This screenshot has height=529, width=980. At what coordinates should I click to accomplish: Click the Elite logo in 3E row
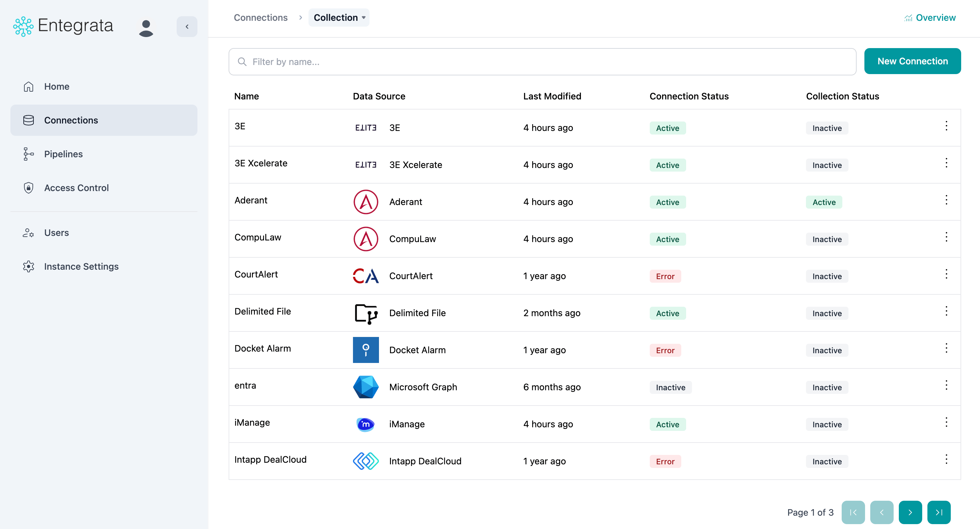(x=366, y=128)
